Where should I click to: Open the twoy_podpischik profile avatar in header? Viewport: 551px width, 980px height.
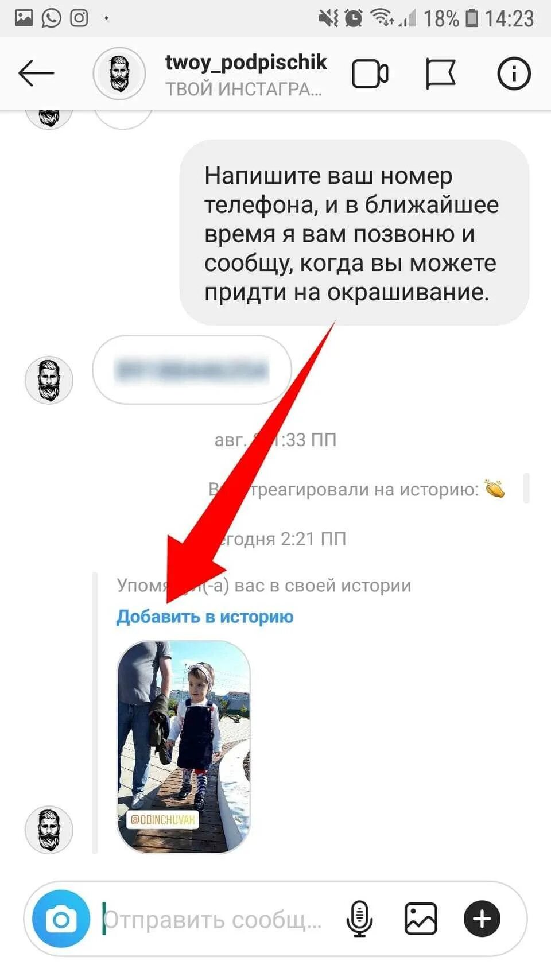click(x=119, y=74)
